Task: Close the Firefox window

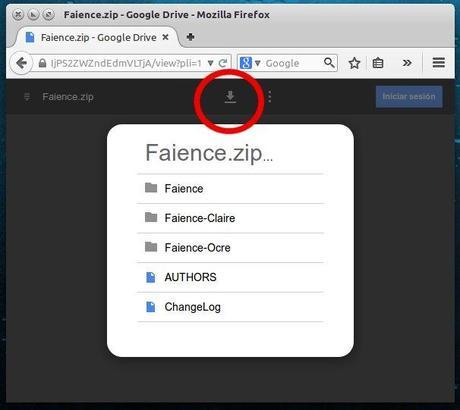Action: click(18, 14)
